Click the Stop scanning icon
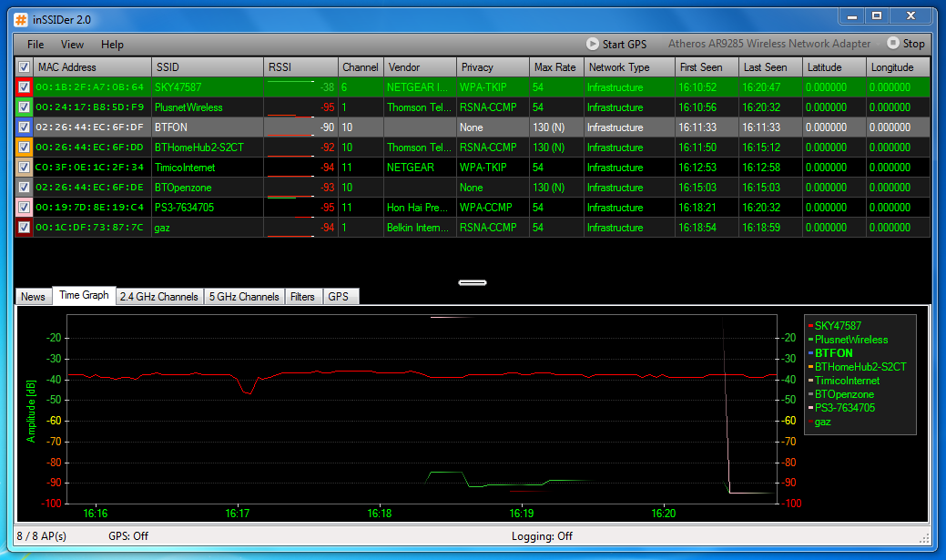This screenshot has width=946, height=560. click(x=893, y=44)
